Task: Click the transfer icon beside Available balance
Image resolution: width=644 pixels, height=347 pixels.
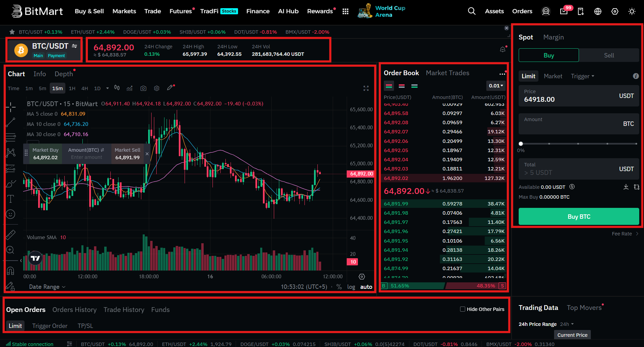Action: point(637,187)
